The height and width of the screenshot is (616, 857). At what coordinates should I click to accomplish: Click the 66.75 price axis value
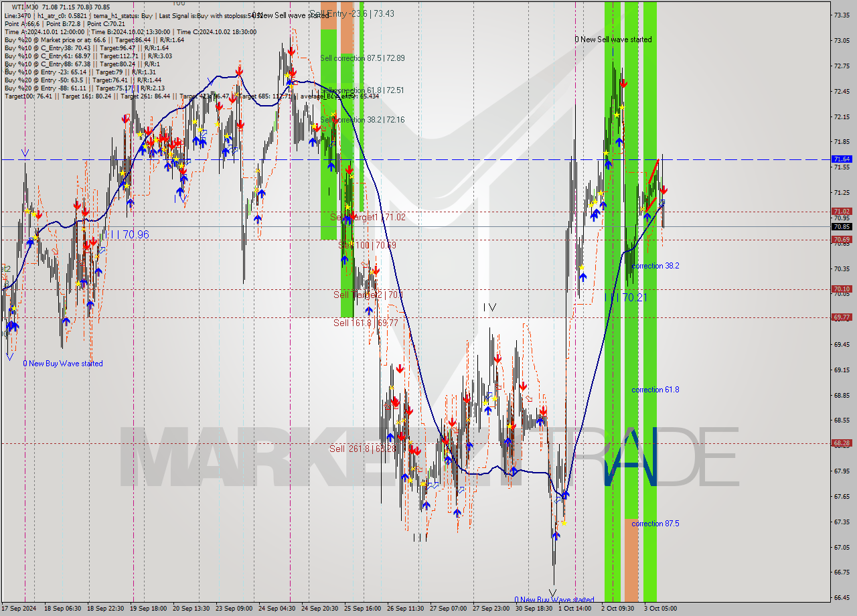843,572
